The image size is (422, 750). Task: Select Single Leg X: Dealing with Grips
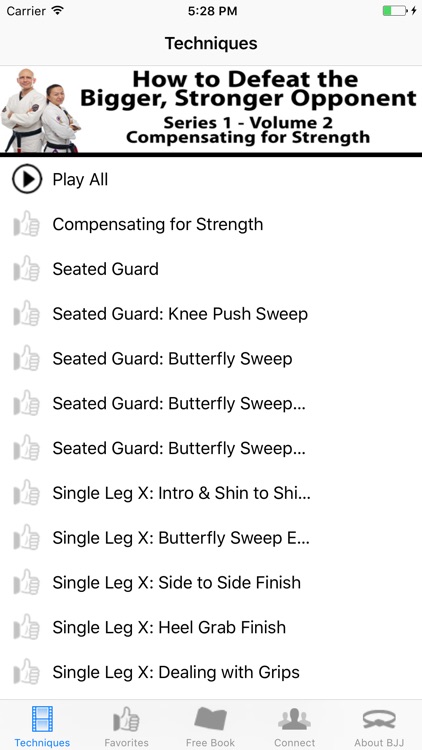click(x=211, y=672)
